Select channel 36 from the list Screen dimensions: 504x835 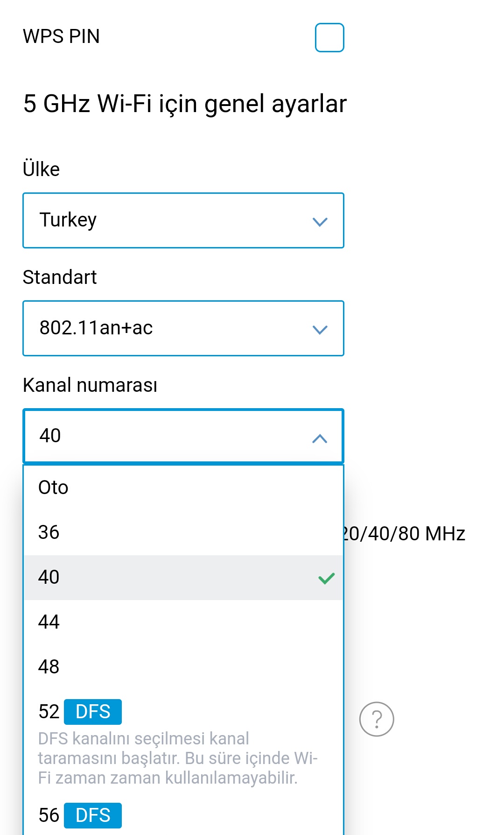(x=183, y=532)
